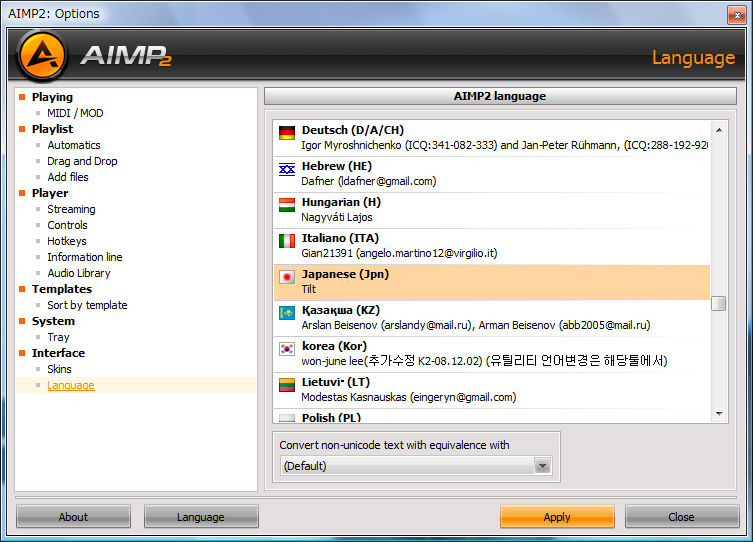Click the AIMP2 language header bar

coord(500,96)
